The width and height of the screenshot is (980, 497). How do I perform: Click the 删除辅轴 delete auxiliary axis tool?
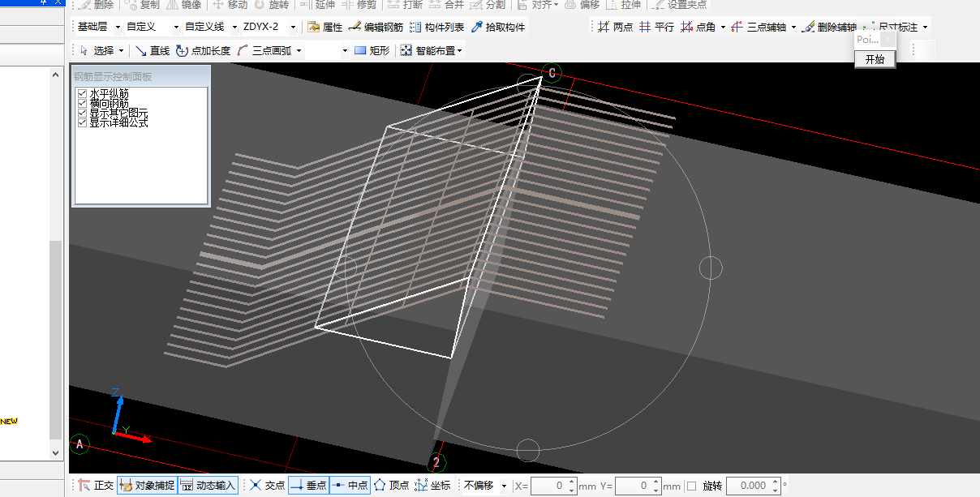point(827,27)
